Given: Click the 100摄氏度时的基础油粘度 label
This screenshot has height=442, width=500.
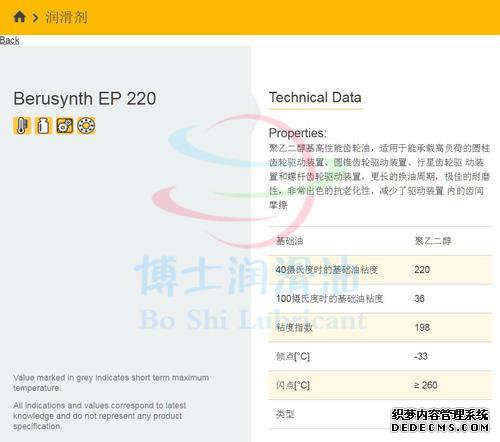Looking at the screenshot, I should 329,298.
